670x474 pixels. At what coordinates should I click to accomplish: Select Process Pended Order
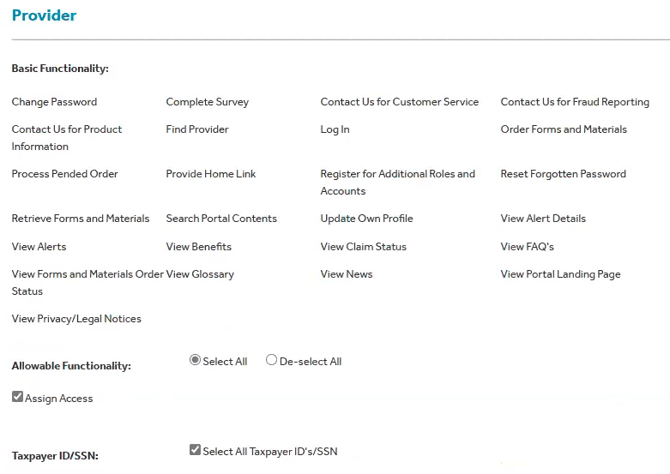[65, 174]
